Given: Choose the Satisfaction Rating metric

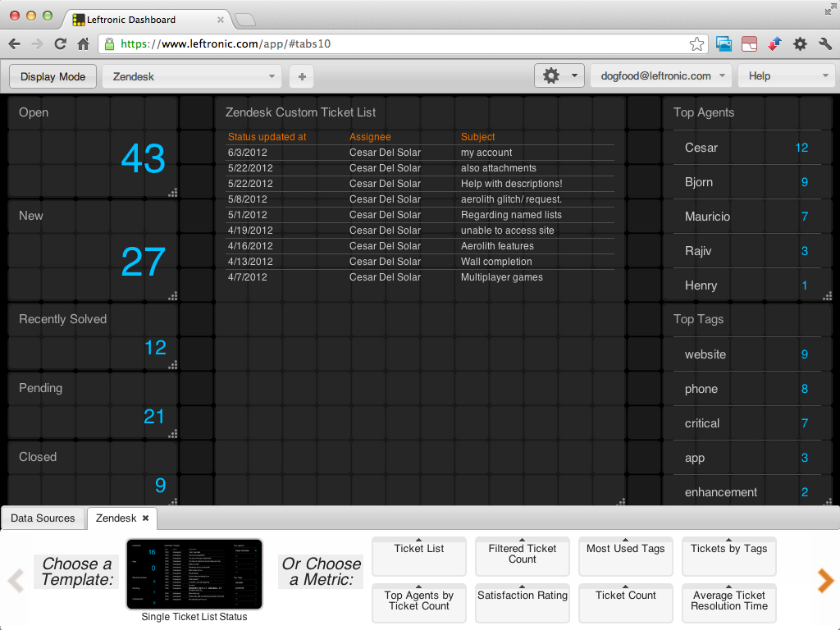Looking at the screenshot, I should click(x=523, y=601).
